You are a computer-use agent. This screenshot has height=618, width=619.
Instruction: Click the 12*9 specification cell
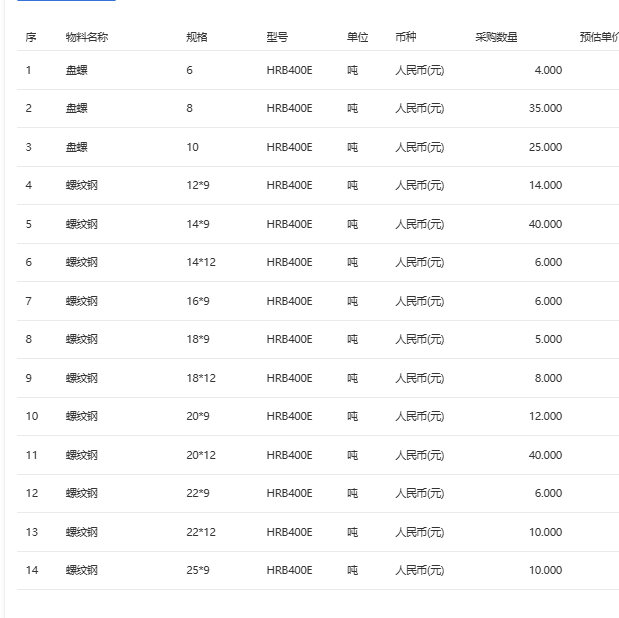(198, 185)
